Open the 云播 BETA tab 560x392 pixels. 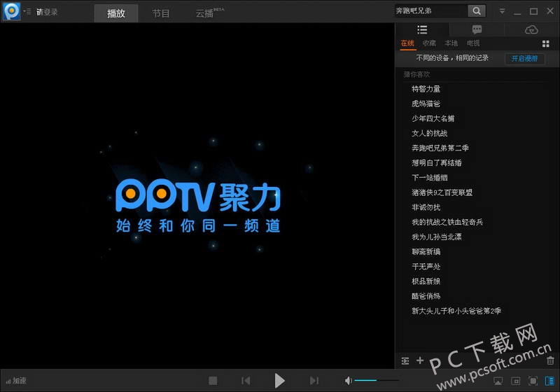[209, 13]
